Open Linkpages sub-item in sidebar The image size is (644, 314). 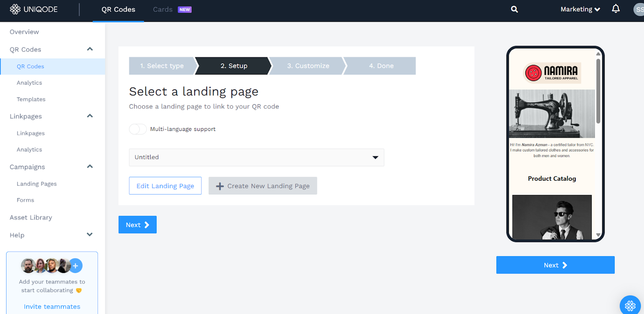(x=31, y=133)
